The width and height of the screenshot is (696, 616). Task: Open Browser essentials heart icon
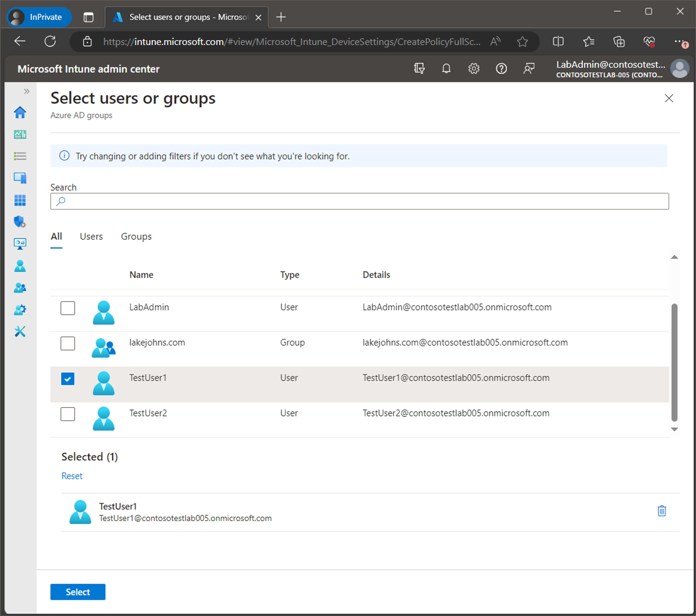[x=649, y=41]
